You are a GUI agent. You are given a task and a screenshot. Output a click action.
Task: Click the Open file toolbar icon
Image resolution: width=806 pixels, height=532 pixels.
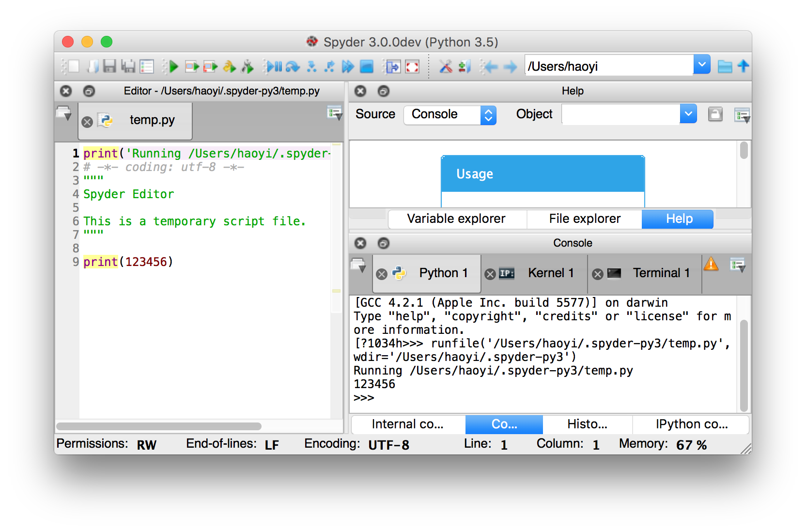[93, 66]
